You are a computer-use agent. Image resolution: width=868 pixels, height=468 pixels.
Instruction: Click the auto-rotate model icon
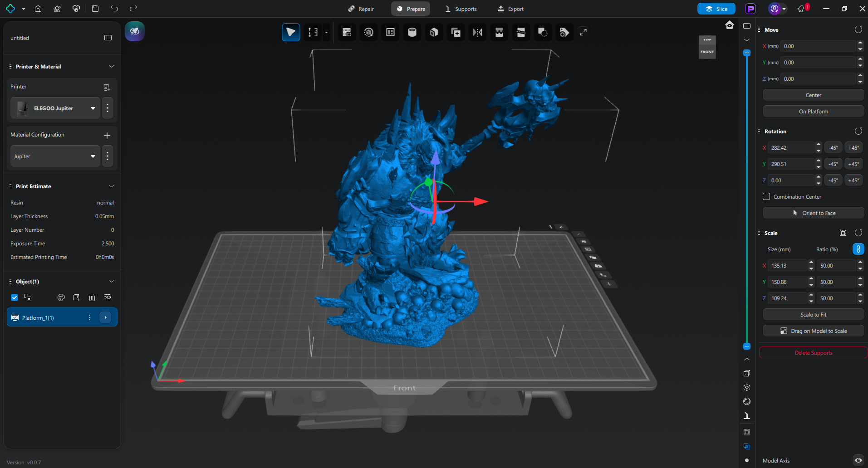368,32
